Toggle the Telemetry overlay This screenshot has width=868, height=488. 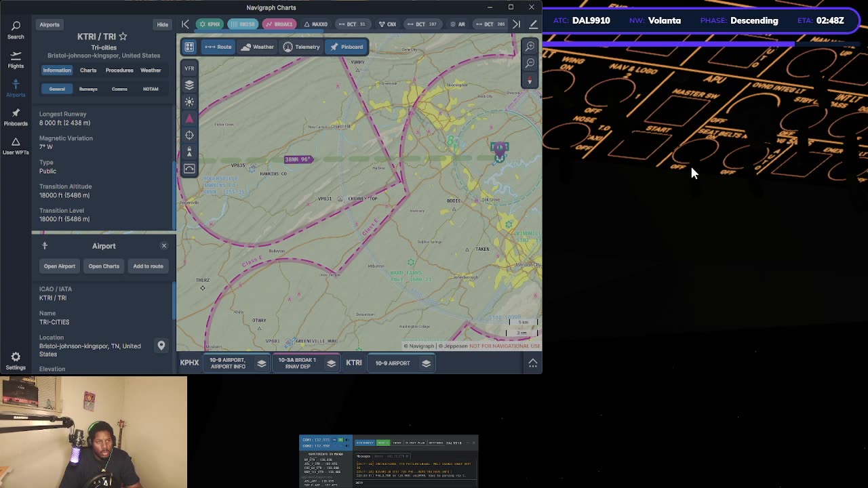click(x=301, y=47)
